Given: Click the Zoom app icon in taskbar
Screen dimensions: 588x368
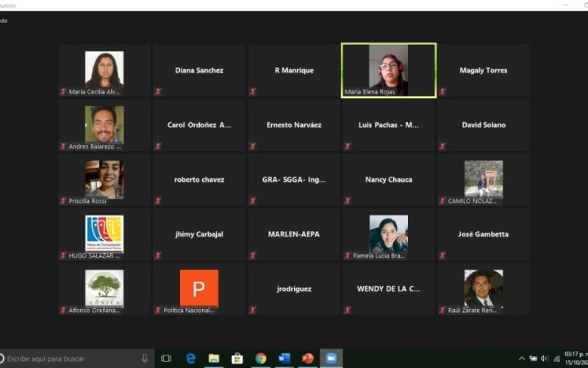Looking at the screenshot, I should click(x=331, y=358).
